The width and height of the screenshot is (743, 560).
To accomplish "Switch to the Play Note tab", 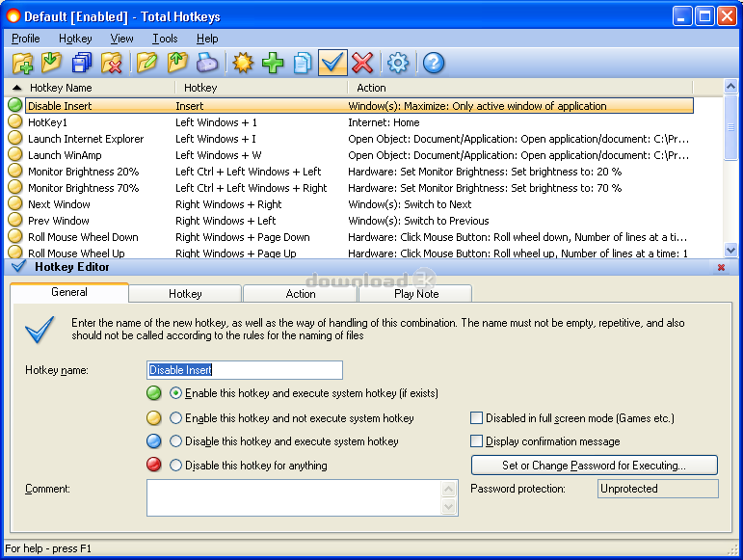I will pyautogui.click(x=415, y=294).
